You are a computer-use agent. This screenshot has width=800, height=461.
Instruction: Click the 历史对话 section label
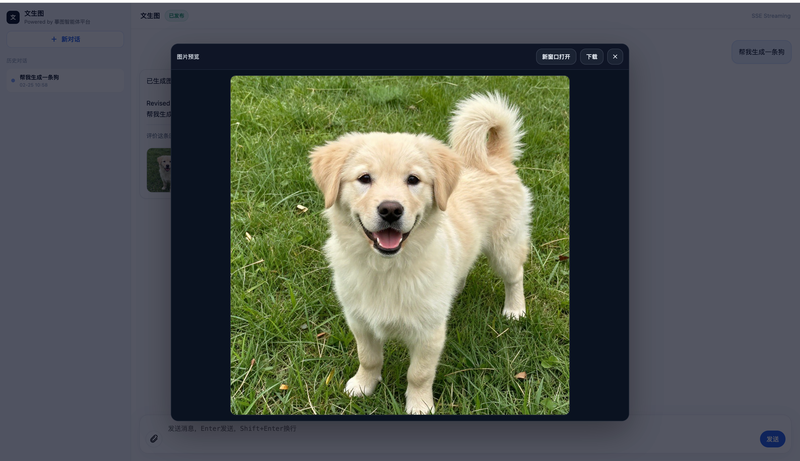pyautogui.click(x=17, y=61)
